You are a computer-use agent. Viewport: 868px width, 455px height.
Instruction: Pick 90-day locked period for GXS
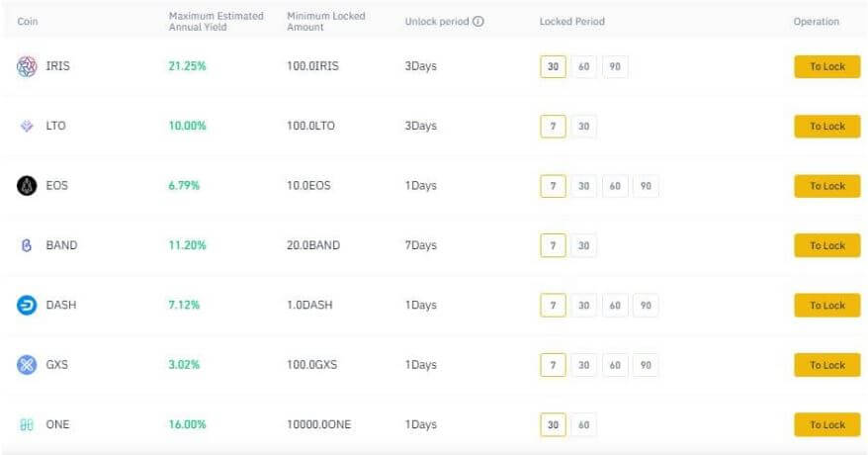(x=646, y=365)
